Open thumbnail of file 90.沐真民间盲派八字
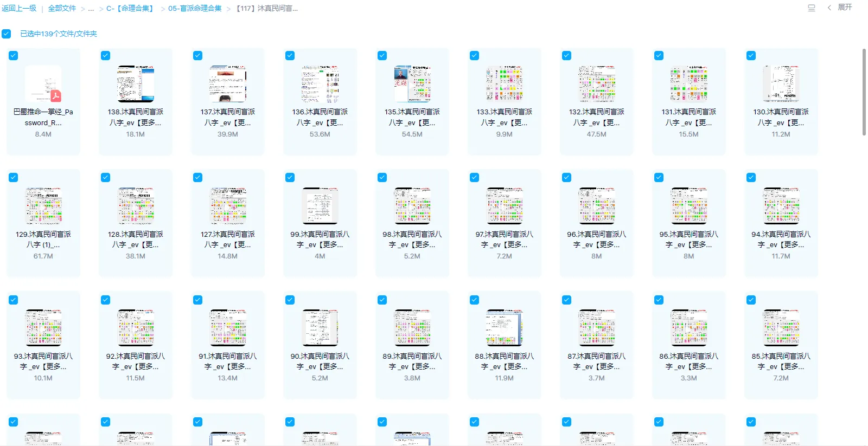Image resolution: width=868 pixels, height=446 pixels. click(x=320, y=328)
